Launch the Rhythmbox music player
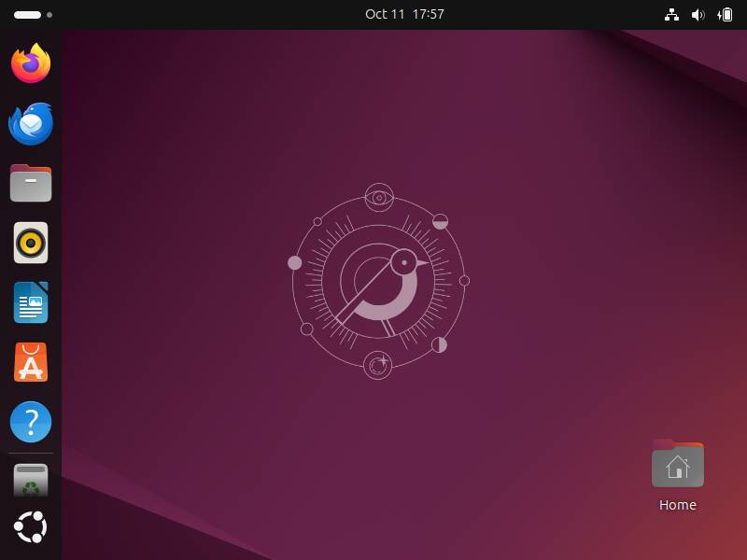 click(31, 243)
